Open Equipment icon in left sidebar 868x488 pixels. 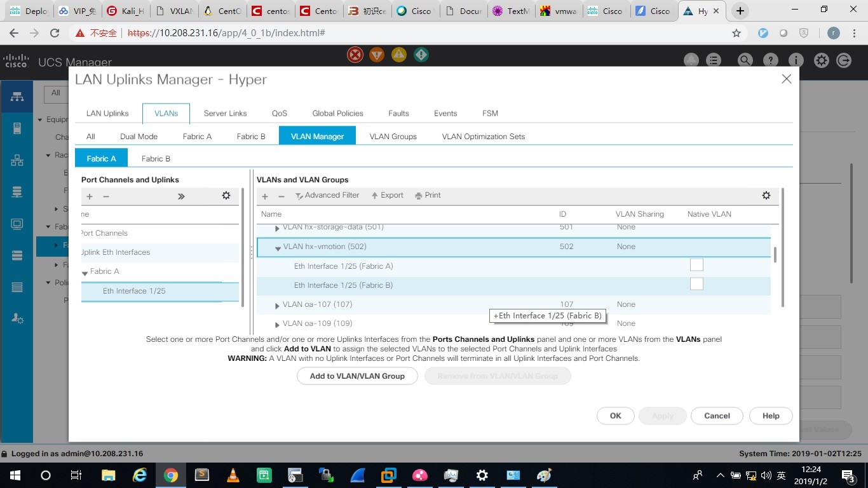coord(17,97)
